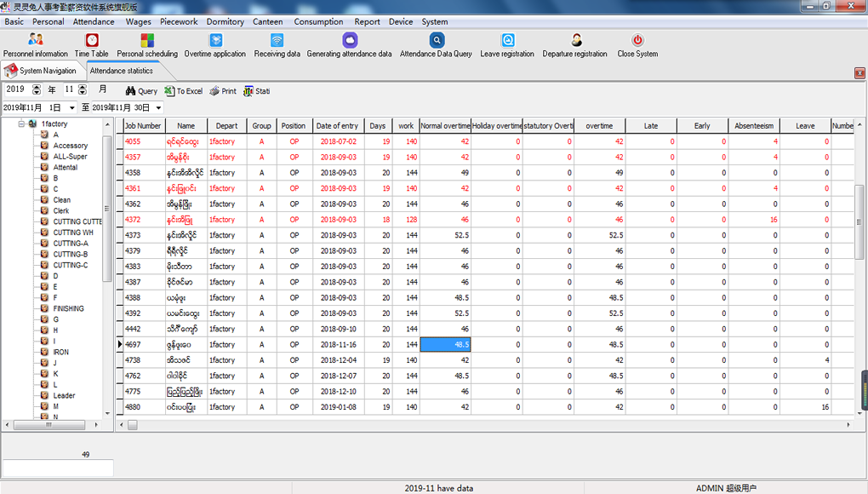Image resolution: width=868 pixels, height=494 pixels.
Task: Select IRON department node
Action: tap(61, 353)
